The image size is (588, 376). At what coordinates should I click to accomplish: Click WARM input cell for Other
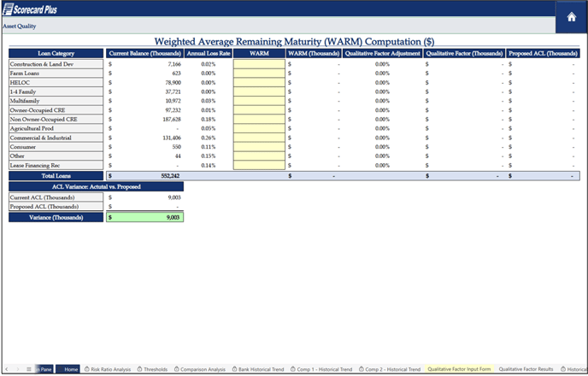[x=259, y=156]
